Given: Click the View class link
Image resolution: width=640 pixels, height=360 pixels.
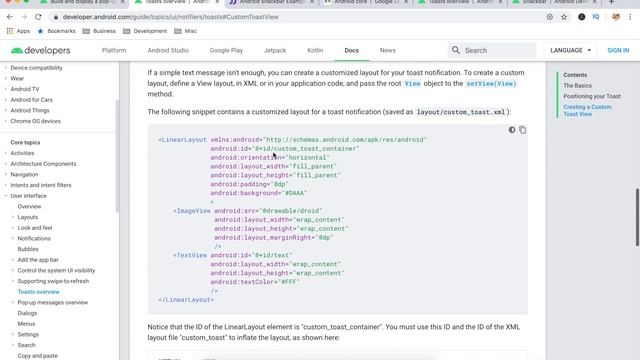Looking at the screenshot, I should [x=412, y=83].
